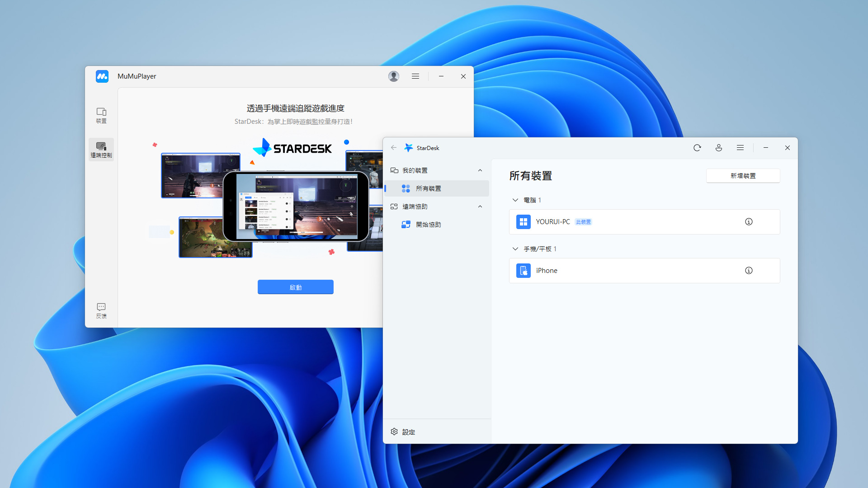
Task: Open the MuMuPlayer user account avatar
Action: 394,76
